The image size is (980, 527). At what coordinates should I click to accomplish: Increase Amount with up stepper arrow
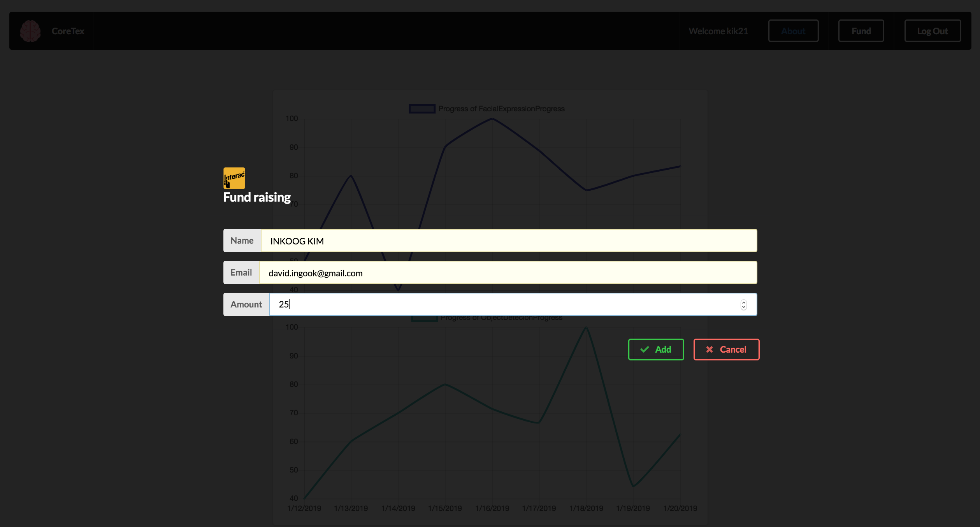point(743,302)
